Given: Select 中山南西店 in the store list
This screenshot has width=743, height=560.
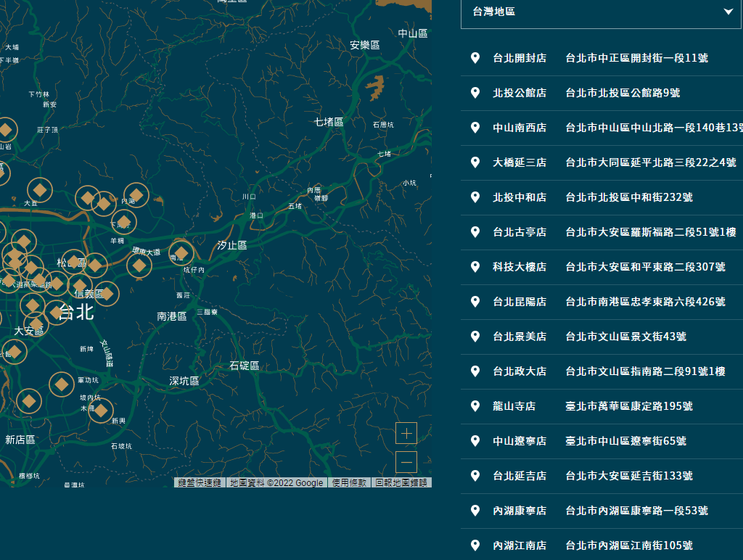Looking at the screenshot, I should 520,128.
